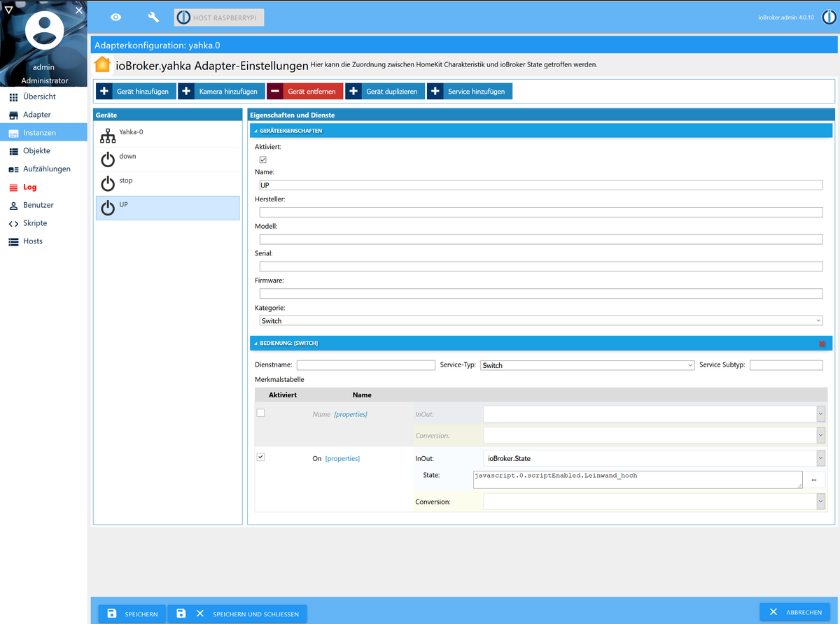The image size is (840, 624).
Task: Remove the Switch service with red X
Action: click(x=822, y=343)
